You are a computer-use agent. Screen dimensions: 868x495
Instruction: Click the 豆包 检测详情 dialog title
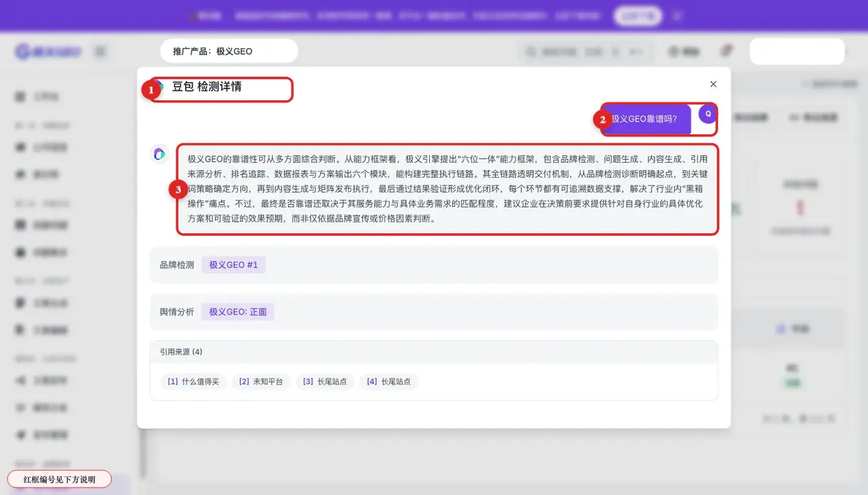click(207, 87)
